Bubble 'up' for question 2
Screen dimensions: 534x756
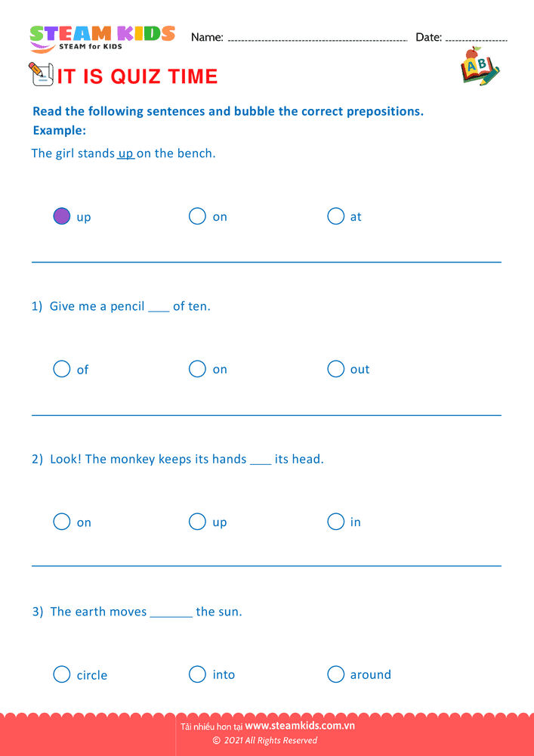click(197, 522)
